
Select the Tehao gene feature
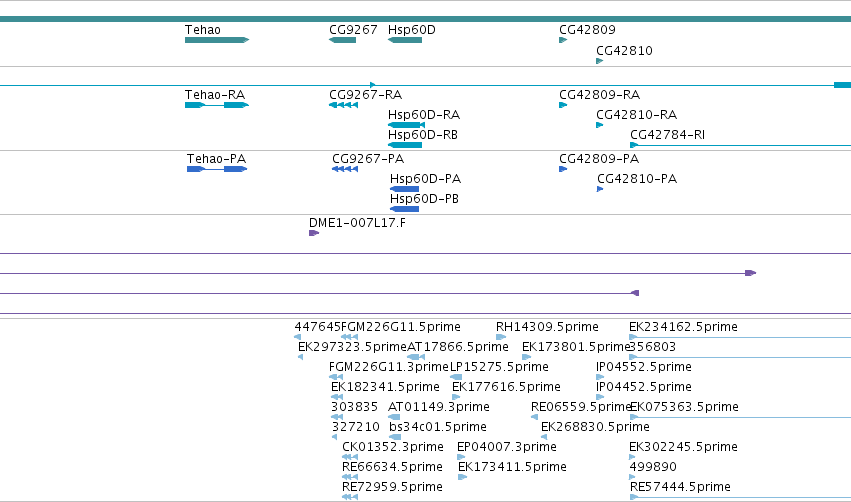click(x=217, y=40)
